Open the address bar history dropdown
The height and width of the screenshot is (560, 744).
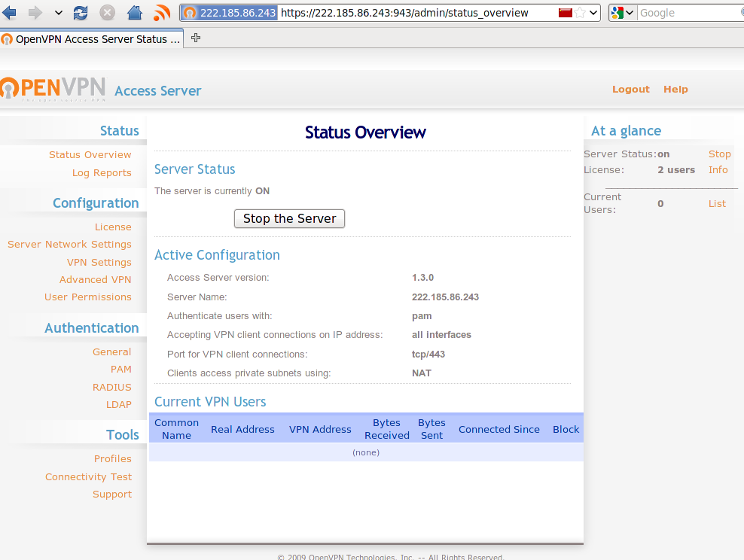[x=593, y=13]
